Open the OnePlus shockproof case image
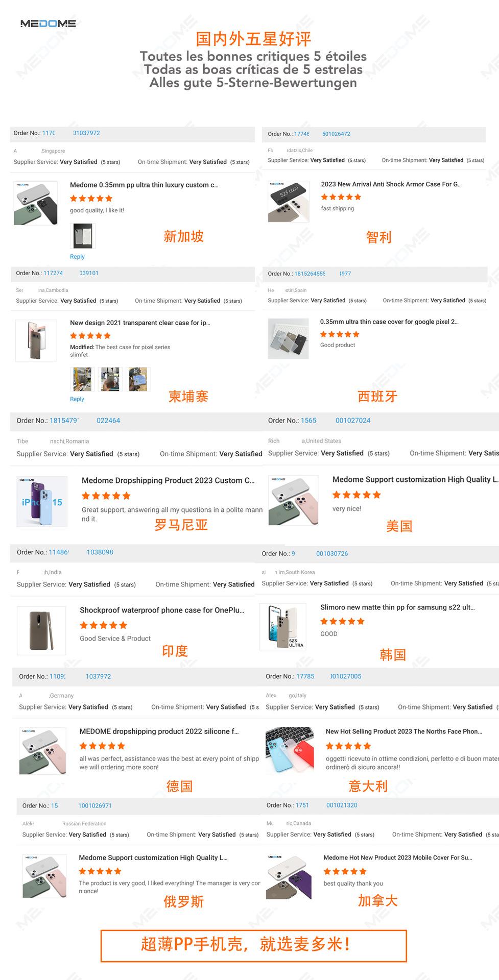The height and width of the screenshot is (980, 499). 41,630
